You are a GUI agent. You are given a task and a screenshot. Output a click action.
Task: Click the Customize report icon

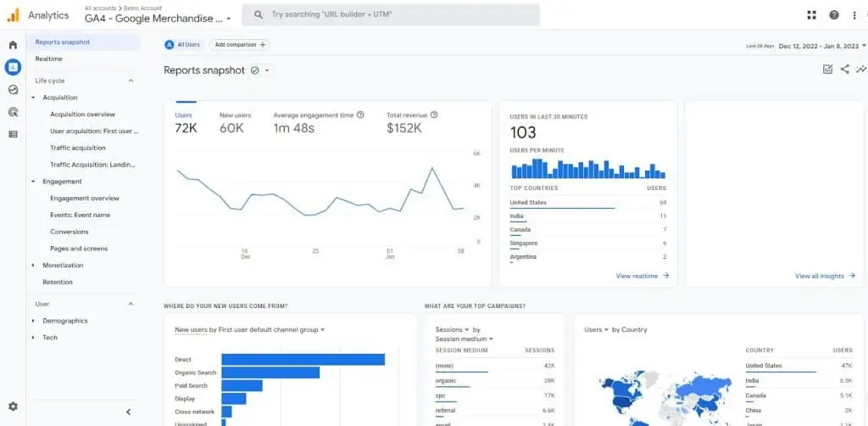(827, 70)
